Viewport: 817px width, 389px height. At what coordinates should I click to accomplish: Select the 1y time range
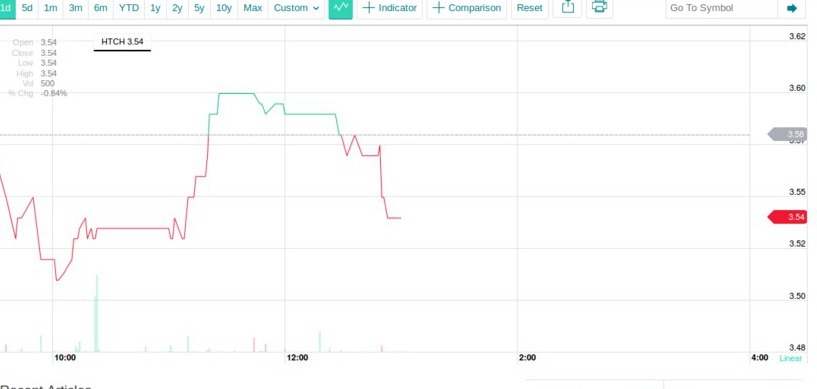[155, 8]
